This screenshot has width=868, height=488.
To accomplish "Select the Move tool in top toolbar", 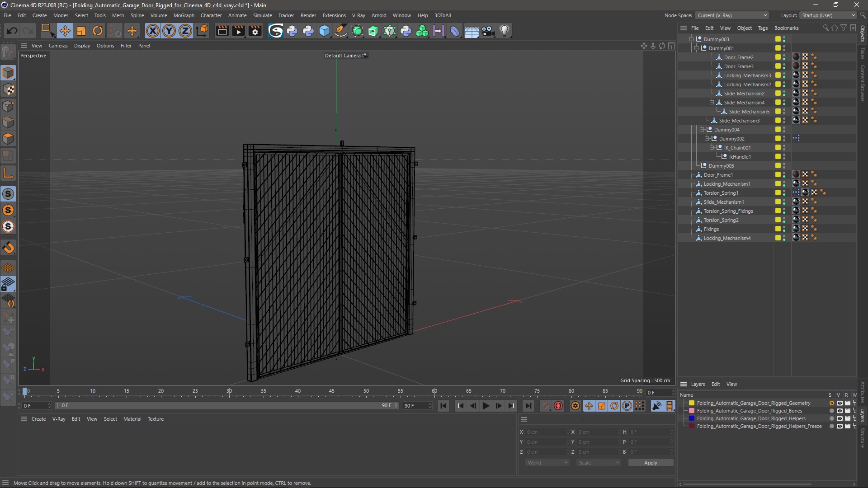I will point(65,31).
